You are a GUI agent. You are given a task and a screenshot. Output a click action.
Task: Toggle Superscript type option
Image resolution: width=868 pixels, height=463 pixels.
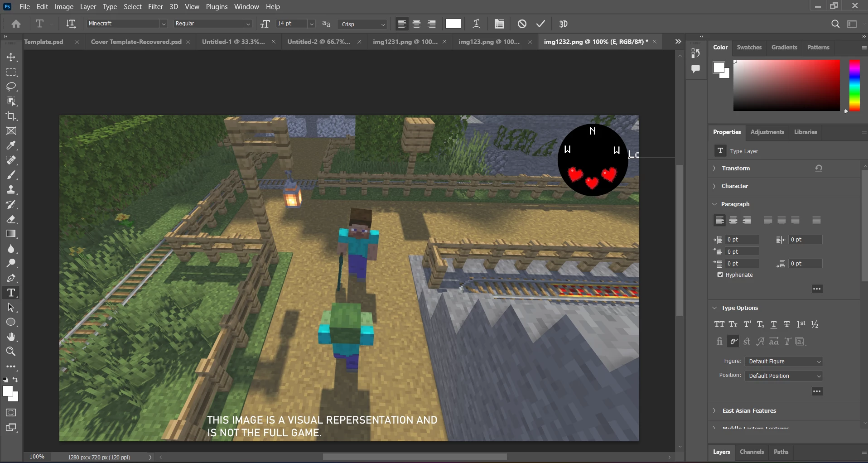pos(747,324)
